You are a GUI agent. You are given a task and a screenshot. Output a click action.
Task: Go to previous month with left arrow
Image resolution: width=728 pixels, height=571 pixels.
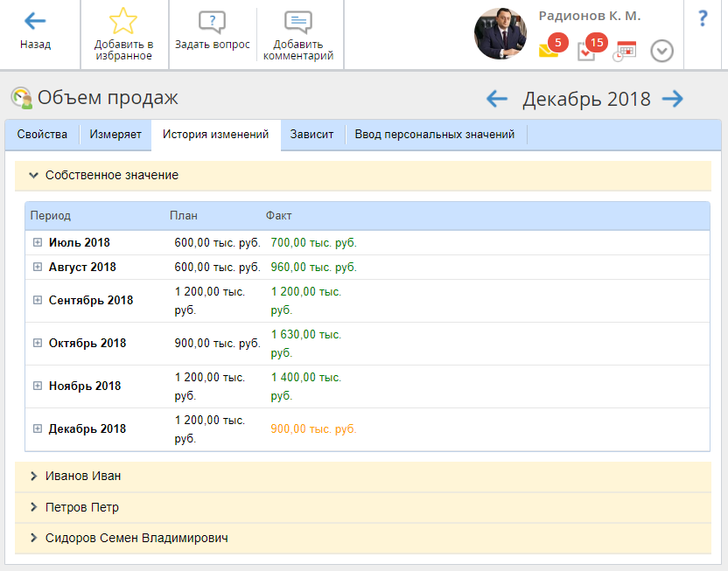pos(497,99)
